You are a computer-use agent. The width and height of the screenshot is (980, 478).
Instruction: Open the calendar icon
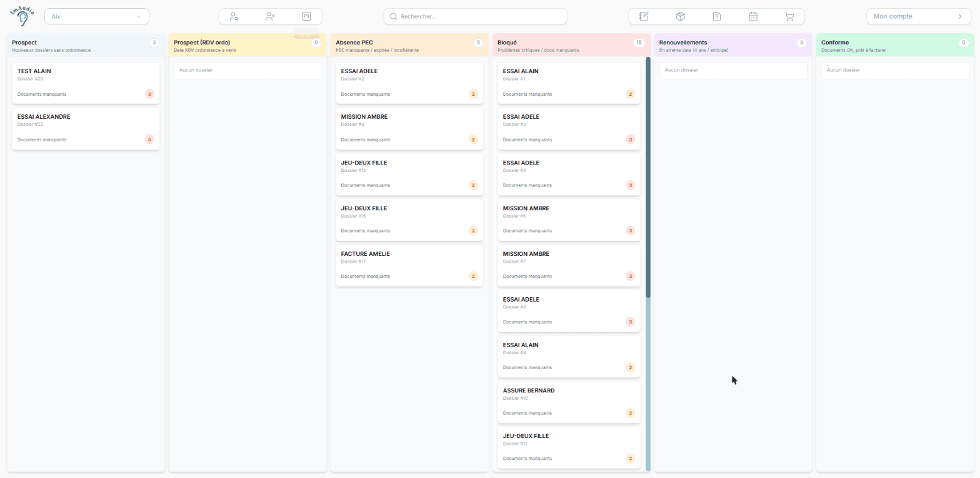(753, 16)
